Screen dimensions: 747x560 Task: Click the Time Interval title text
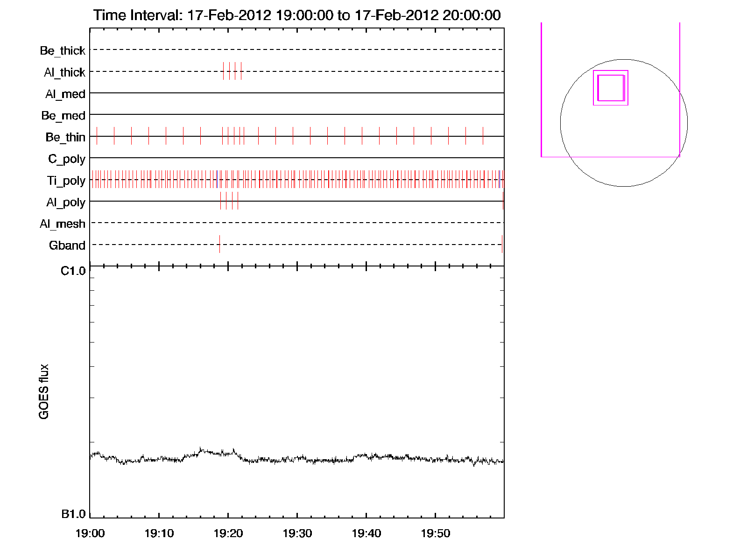pyautogui.click(x=297, y=15)
